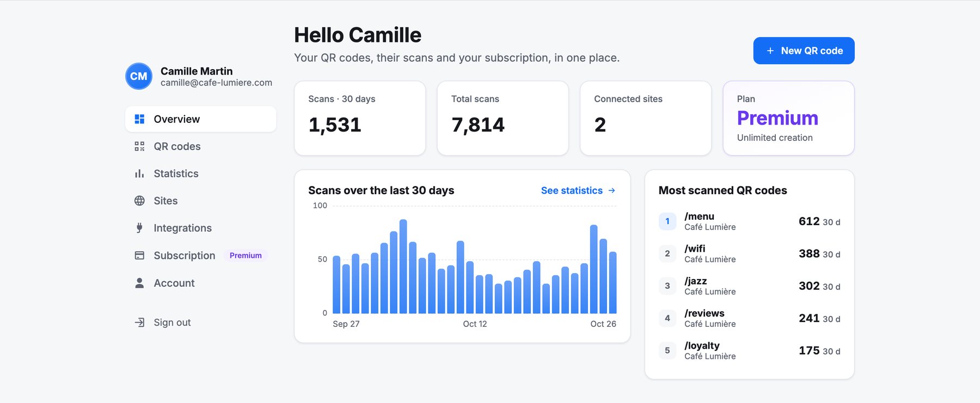Select the Connected sites card

pyautogui.click(x=646, y=118)
